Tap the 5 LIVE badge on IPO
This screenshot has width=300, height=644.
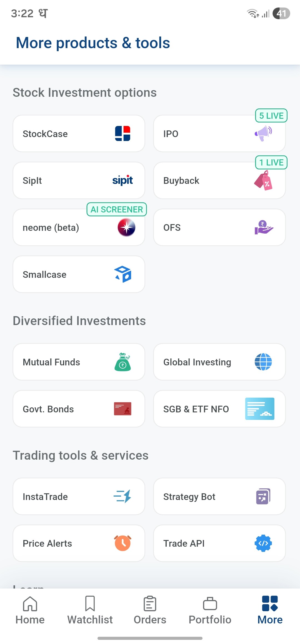[x=271, y=116]
